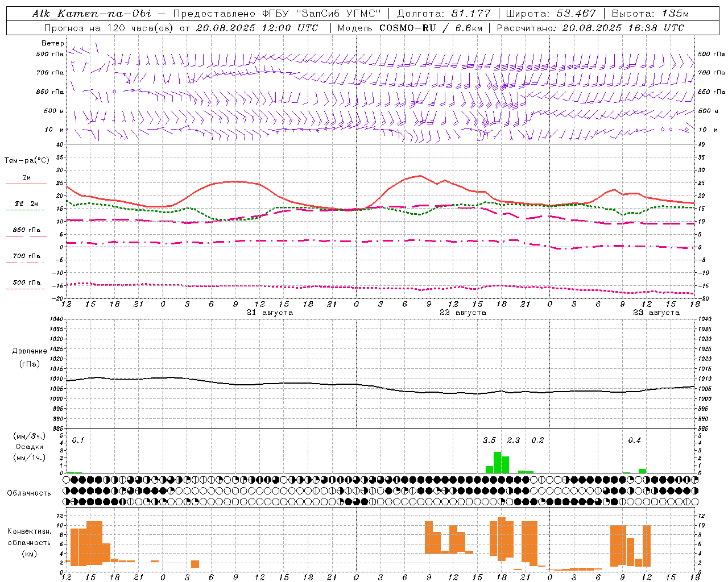Click the '3.5' precipitation amount value
The width and height of the screenshot is (728, 582).
(x=489, y=440)
